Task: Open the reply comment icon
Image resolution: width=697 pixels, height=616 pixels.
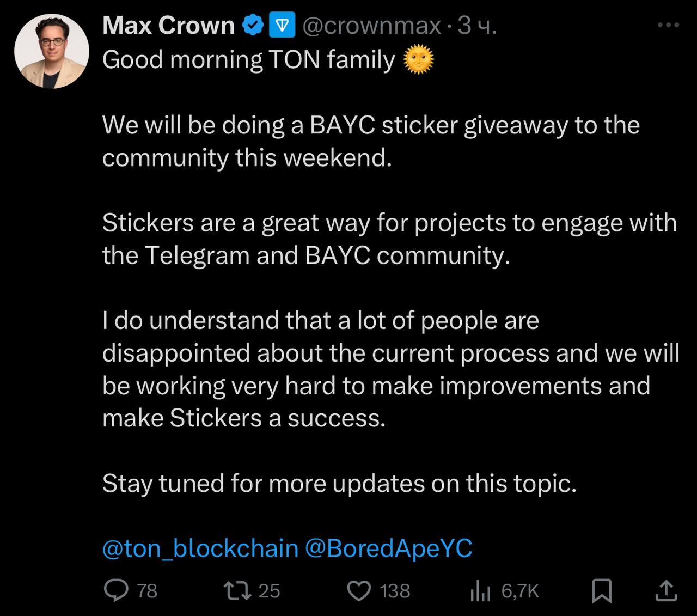Action: [116, 591]
